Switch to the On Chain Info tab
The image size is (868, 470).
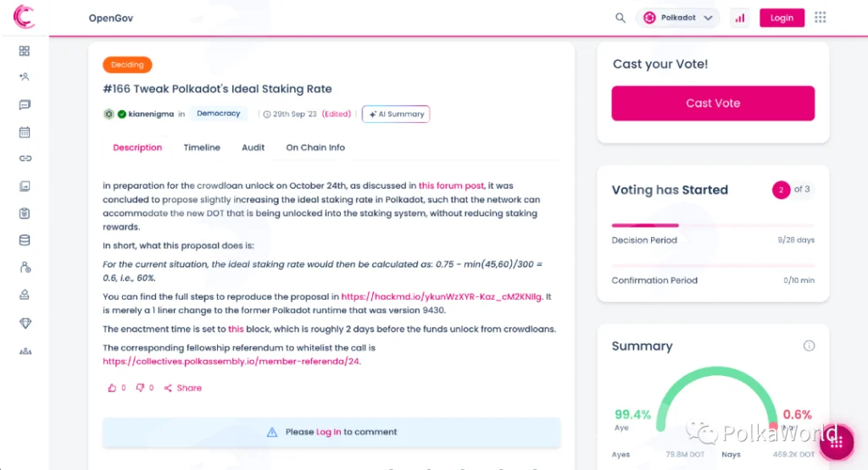[x=315, y=147]
